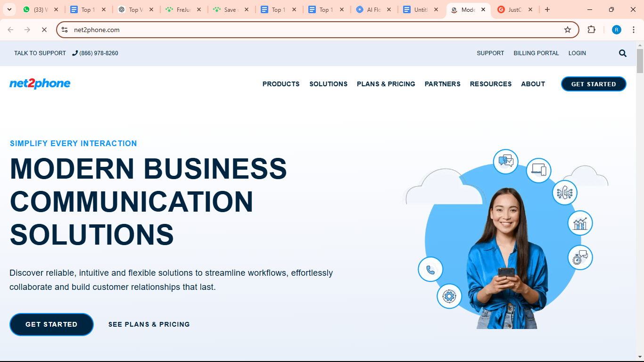This screenshot has width=644, height=362.
Task: Click the profile avatar icon in Chrome toolbar
Action: (x=616, y=29)
